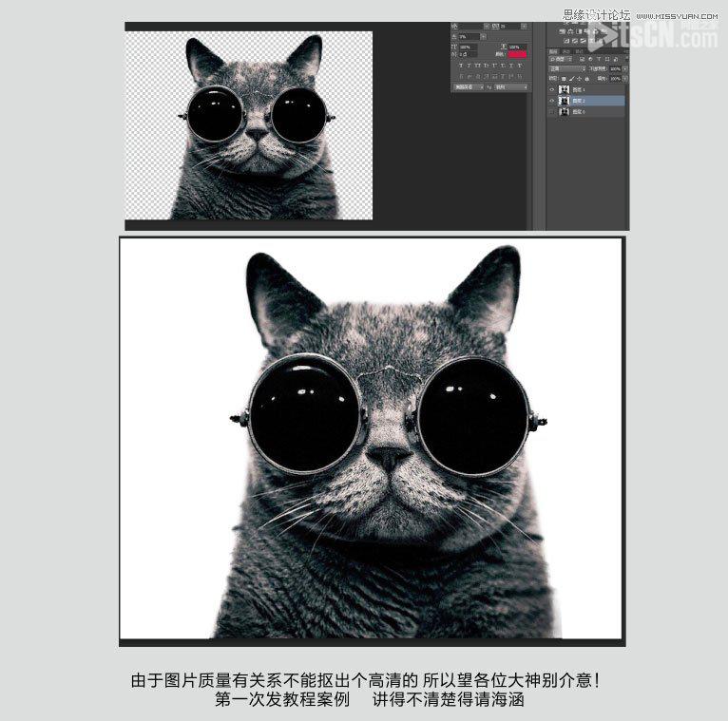This screenshot has width=728, height=721.
Task: Open the Opacity slider dropdown arrow
Action: [x=625, y=69]
